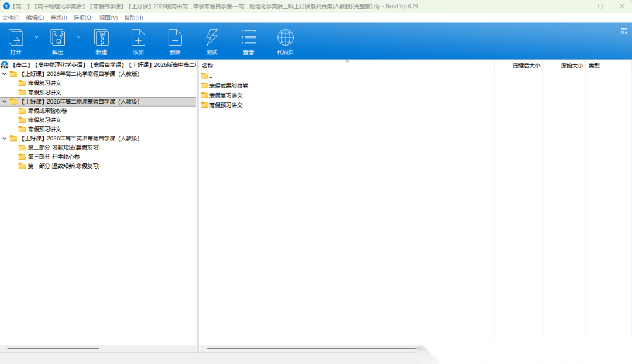This screenshot has width=632, height=364.
Task: Collapse the 2026年高二物理寒假自学课 tree node
Action: [x=5, y=102]
